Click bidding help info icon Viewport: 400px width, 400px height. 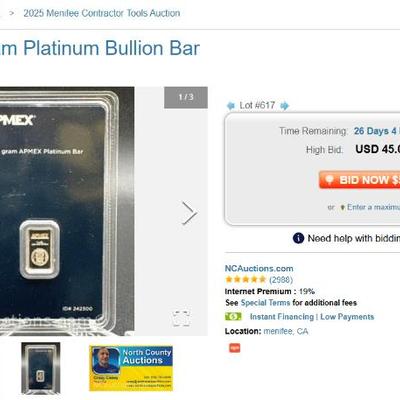click(x=298, y=238)
